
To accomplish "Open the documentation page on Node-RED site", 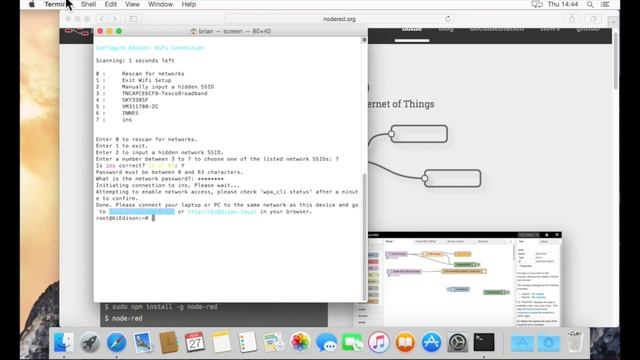I will pyautogui.click(x=497, y=29).
